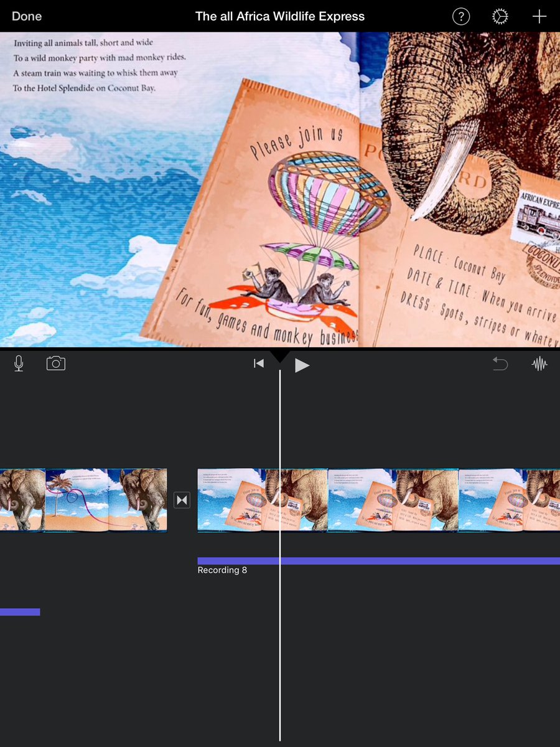Tap the playhead marker triangle
The image size is (560, 747).
point(280,357)
